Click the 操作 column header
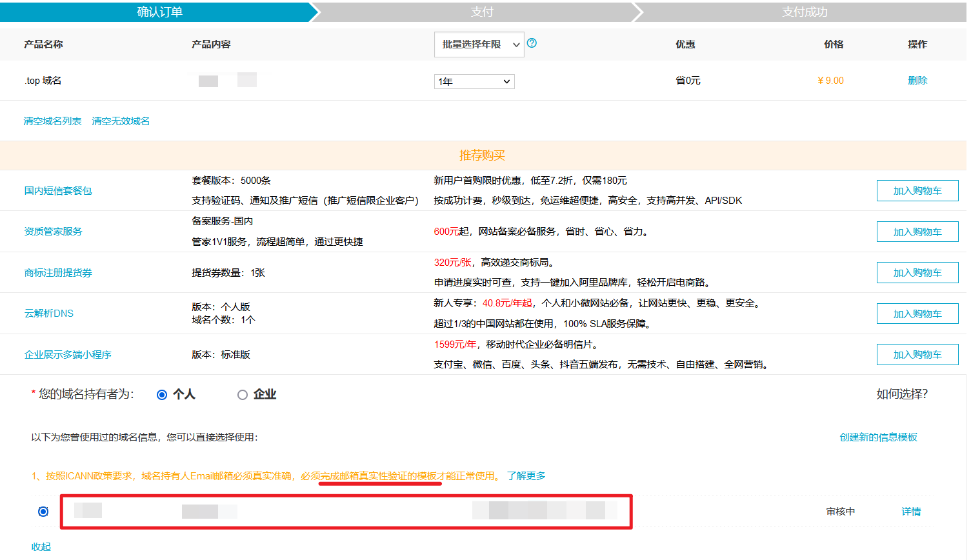Image resolution: width=971 pixels, height=560 pixels. coord(917,45)
